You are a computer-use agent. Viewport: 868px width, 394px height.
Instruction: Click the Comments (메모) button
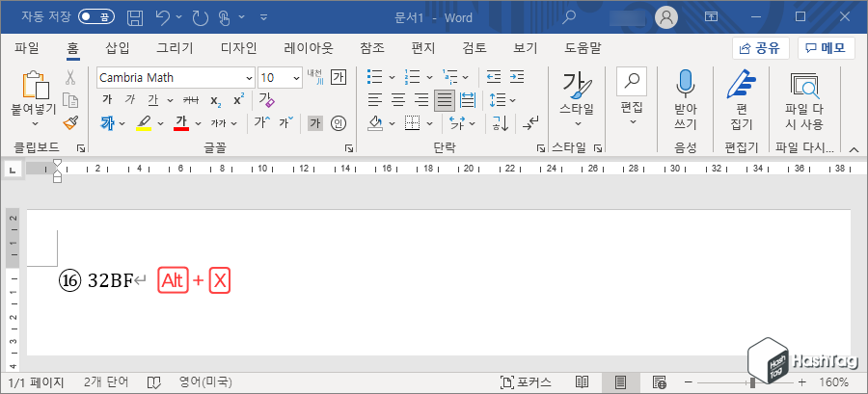point(826,48)
